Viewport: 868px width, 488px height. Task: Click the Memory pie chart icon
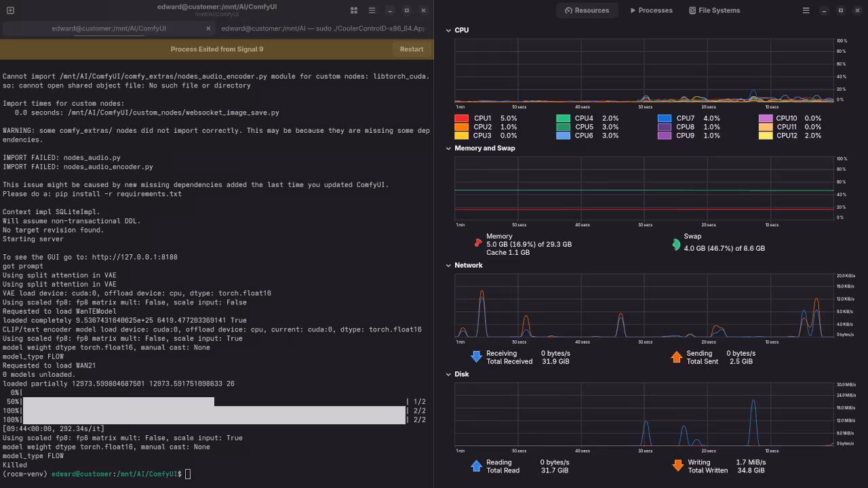477,243
